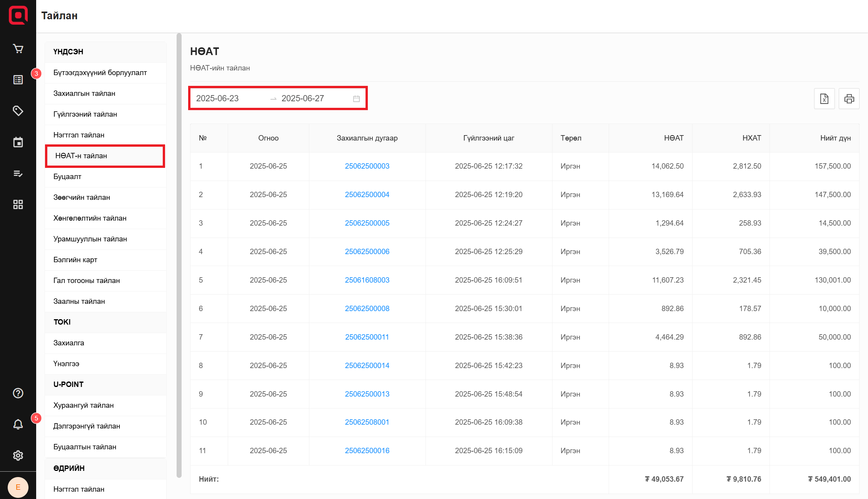Click the help question mark icon
Image resolution: width=868 pixels, height=499 pixels.
coord(18,393)
